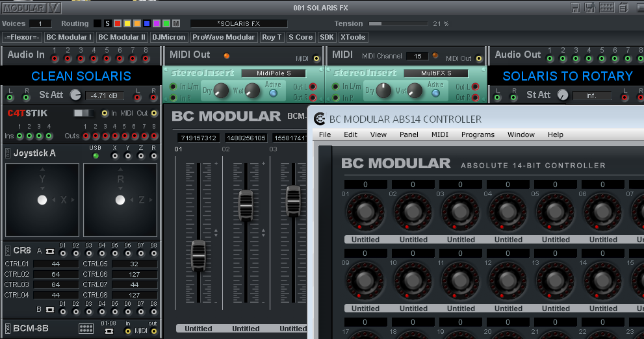This screenshot has width=644, height=339.
Task: Toggle the black Routing button
Action: coord(97,23)
